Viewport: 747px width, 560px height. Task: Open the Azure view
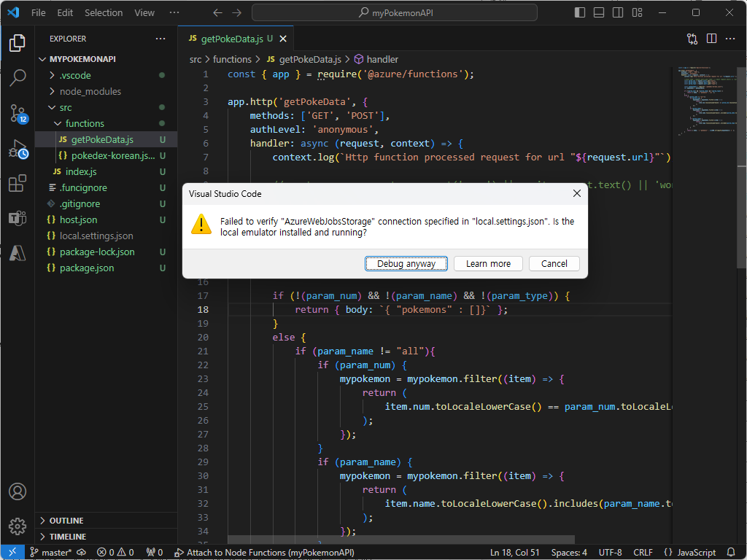[18, 253]
